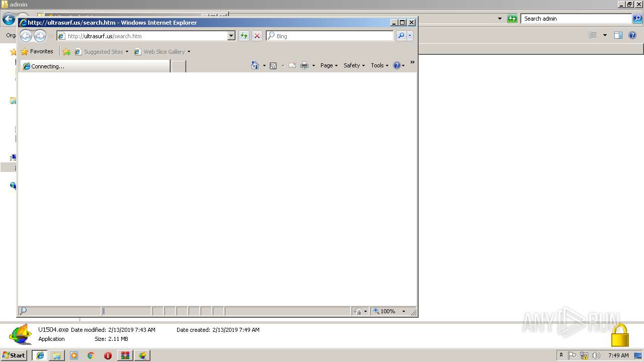Open the Web Slice Gallery link
Image resolution: width=644 pixels, height=362 pixels.
[162, 52]
